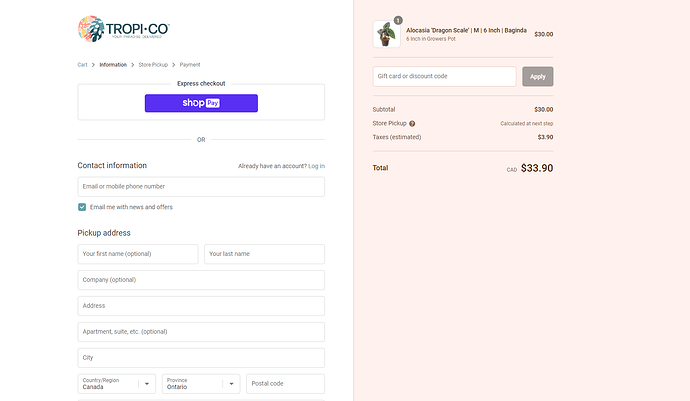
Task: Click the first name input field
Action: point(138,254)
